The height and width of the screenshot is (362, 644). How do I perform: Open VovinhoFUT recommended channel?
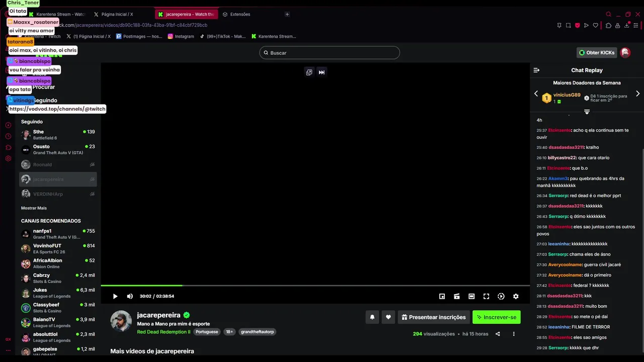[58, 249]
